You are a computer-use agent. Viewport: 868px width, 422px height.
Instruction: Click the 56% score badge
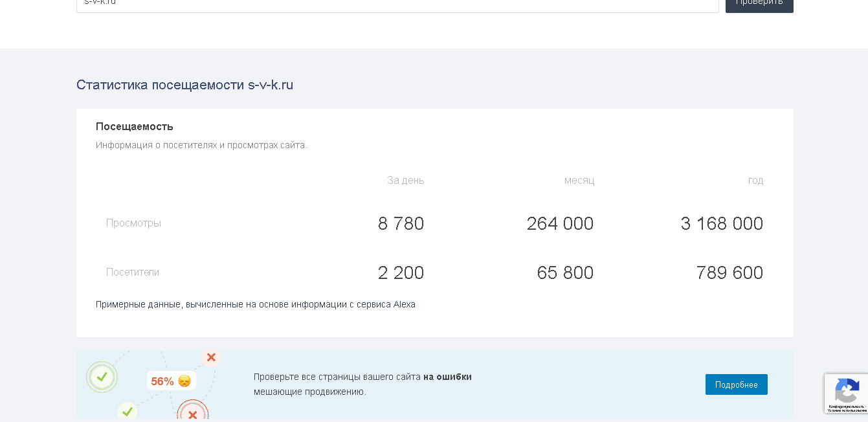coord(162,381)
